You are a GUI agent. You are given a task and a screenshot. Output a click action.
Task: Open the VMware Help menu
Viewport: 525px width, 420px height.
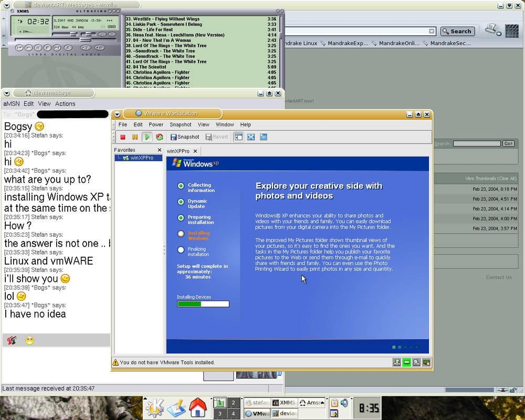tap(245, 124)
